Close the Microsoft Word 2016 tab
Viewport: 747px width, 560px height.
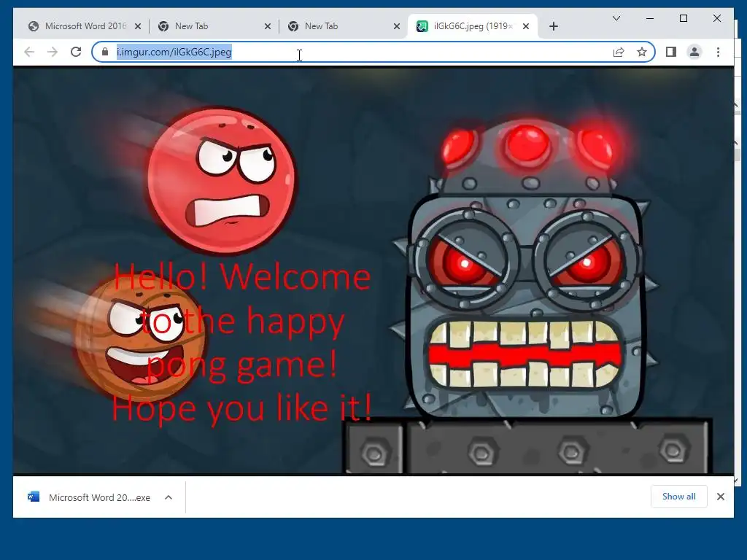click(138, 27)
